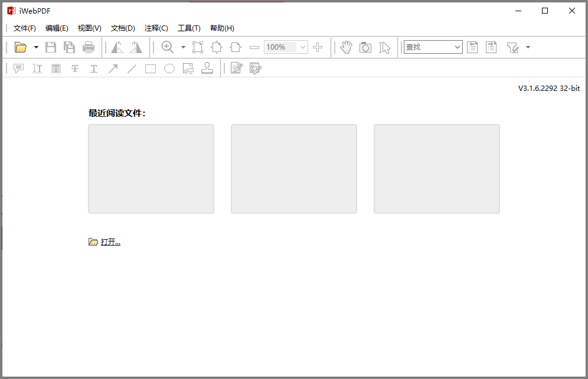Click the zoom in plus button
Image resolution: width=588 pixels, height=379 pixels.
pos(318,47)
